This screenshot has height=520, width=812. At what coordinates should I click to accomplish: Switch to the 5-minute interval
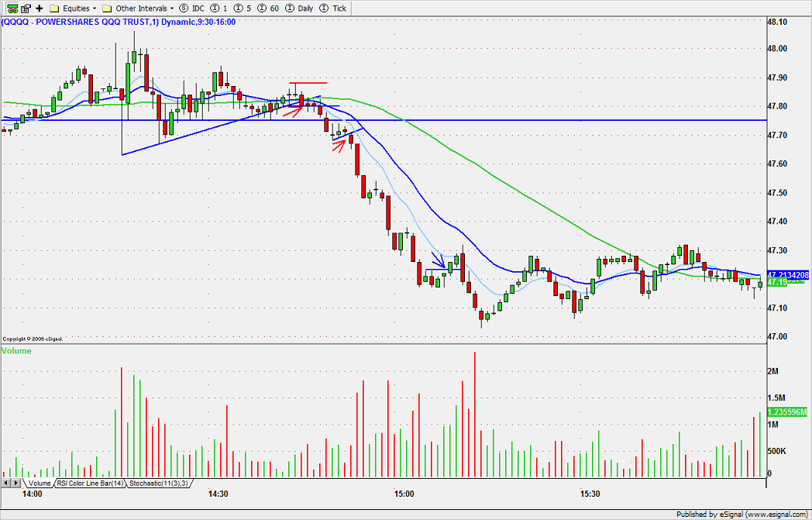coord(243,9)
